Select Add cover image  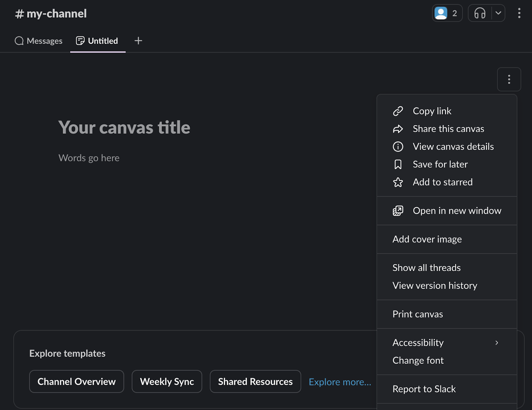coord(447,239)
